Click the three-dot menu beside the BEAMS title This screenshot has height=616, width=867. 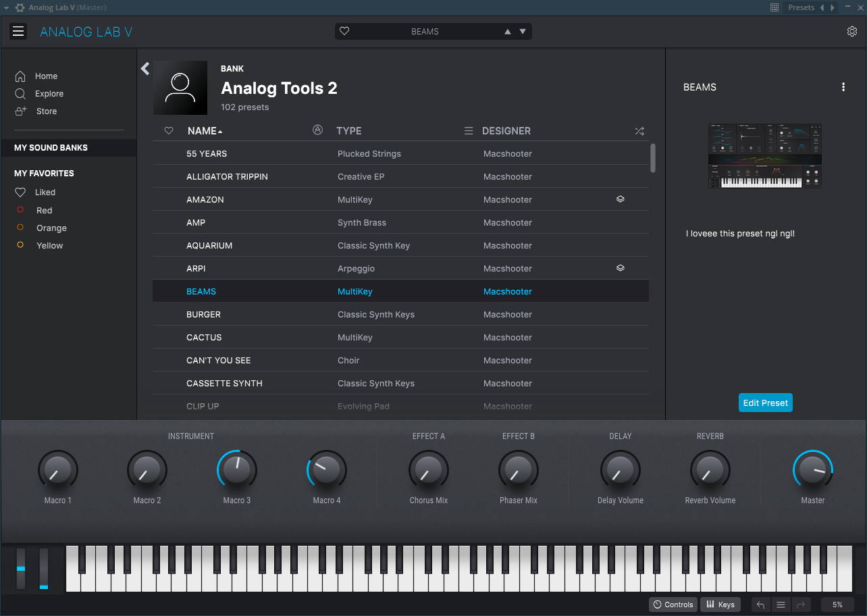tap(843, 86)
